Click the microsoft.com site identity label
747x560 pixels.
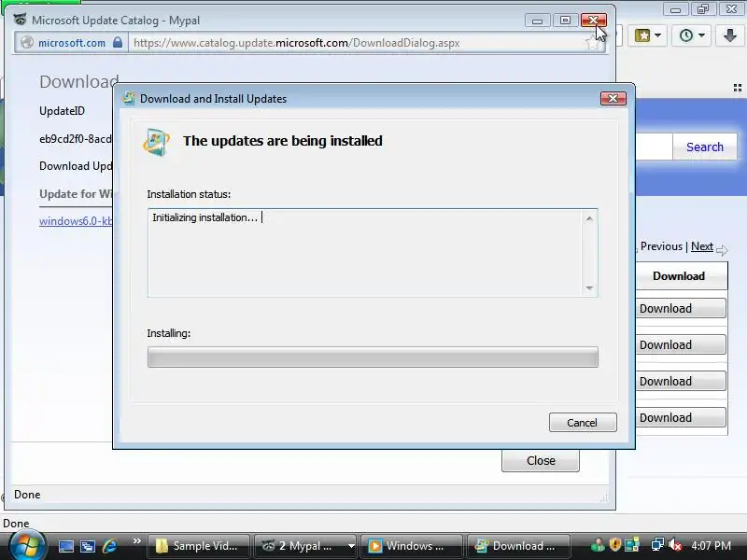click(x=72, y=43)
